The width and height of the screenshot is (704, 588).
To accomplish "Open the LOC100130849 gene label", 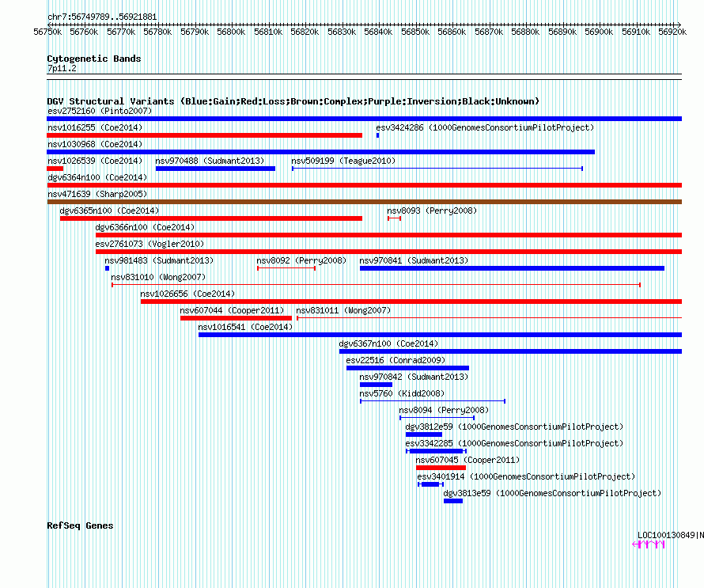I will click(671, 535).
